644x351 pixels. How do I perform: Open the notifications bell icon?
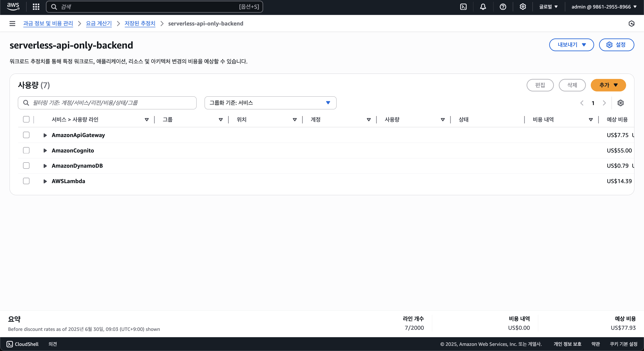tap(483, 7)
